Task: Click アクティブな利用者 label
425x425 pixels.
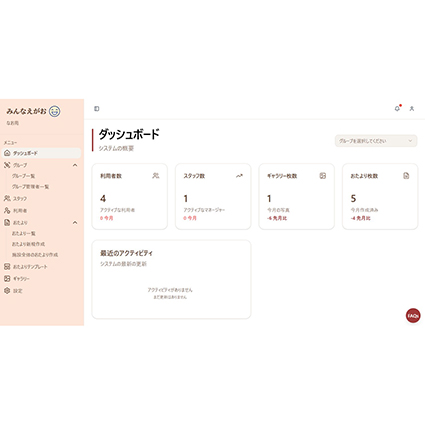Action: [117, 210]
